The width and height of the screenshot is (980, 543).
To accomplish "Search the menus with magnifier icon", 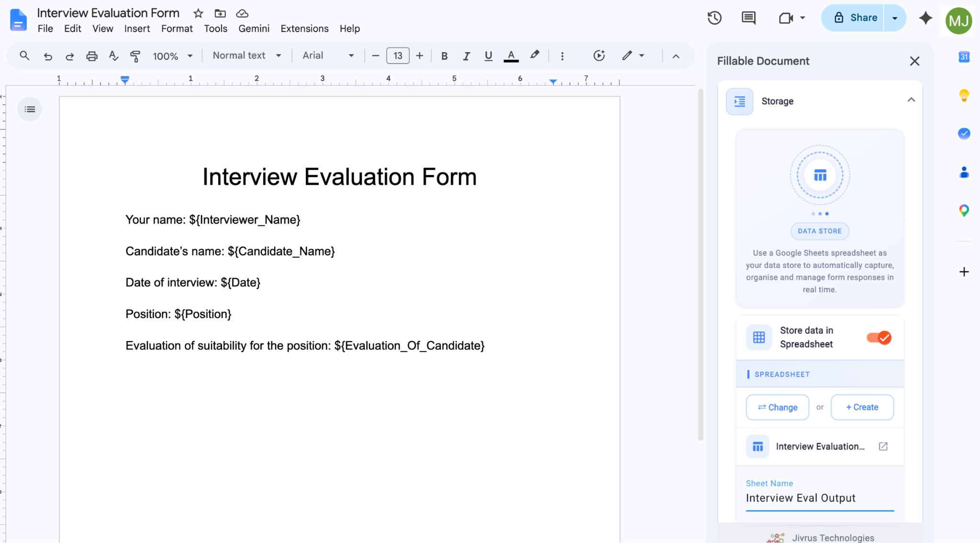I will pyautogui.click(x=24, y=56).
